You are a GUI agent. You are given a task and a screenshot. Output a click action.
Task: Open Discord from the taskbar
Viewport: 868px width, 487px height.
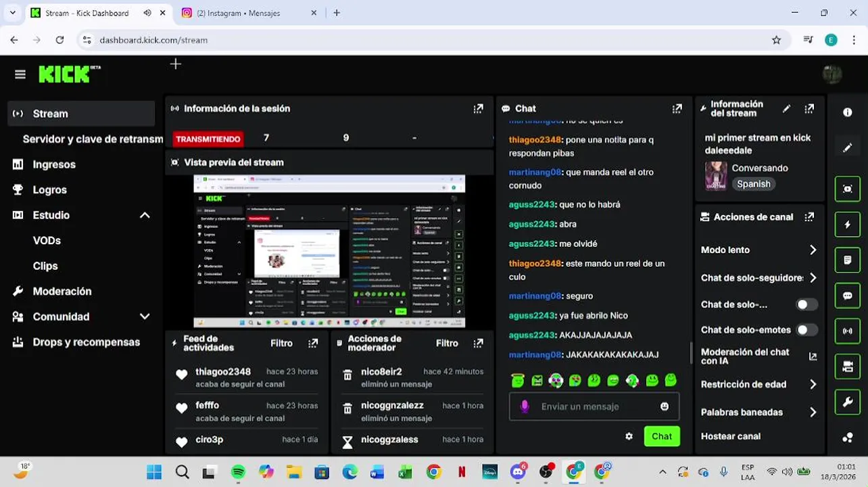click(x=519, y=472)
